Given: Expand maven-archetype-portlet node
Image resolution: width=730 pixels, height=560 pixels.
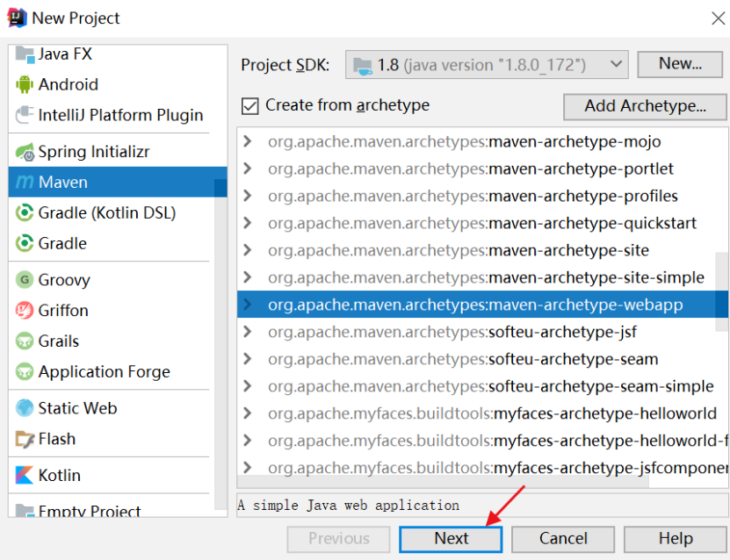Looking at the screenshot, I should [247, 169].
